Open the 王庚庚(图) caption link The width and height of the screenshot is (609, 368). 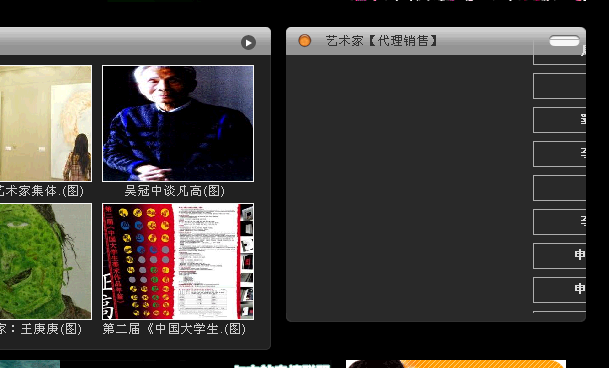41,329
